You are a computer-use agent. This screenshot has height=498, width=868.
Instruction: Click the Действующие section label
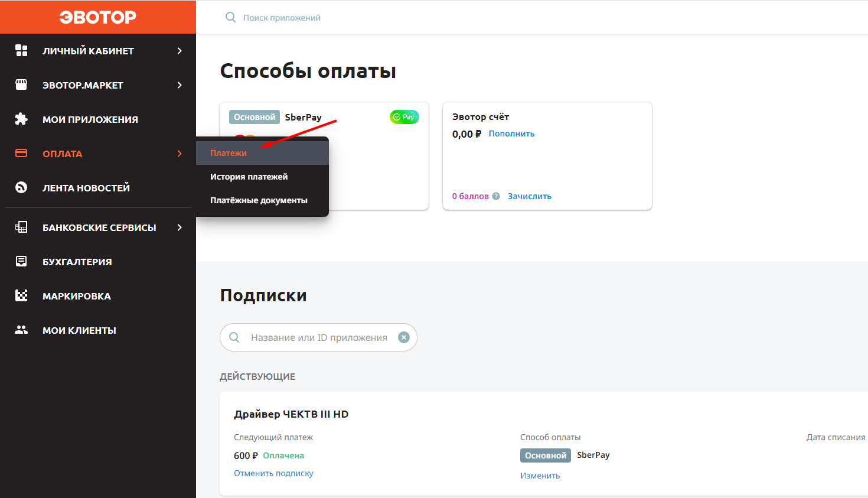(x=257, y=376)
